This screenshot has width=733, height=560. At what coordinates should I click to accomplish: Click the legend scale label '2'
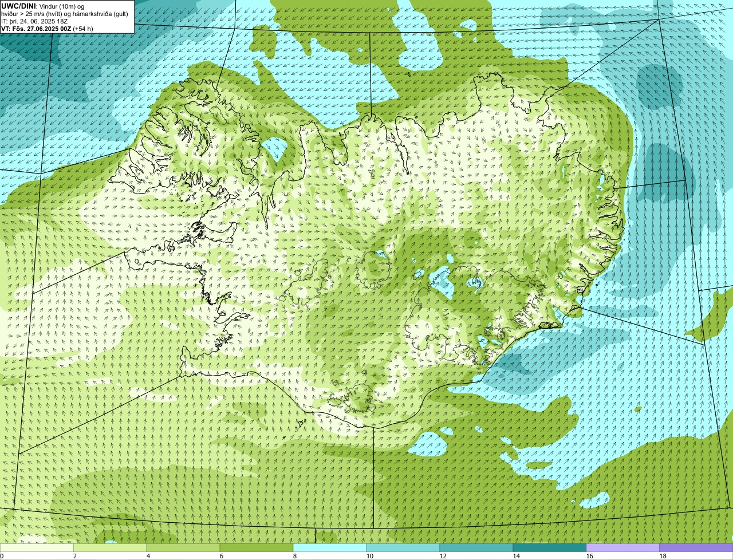[x=75, y=556]
